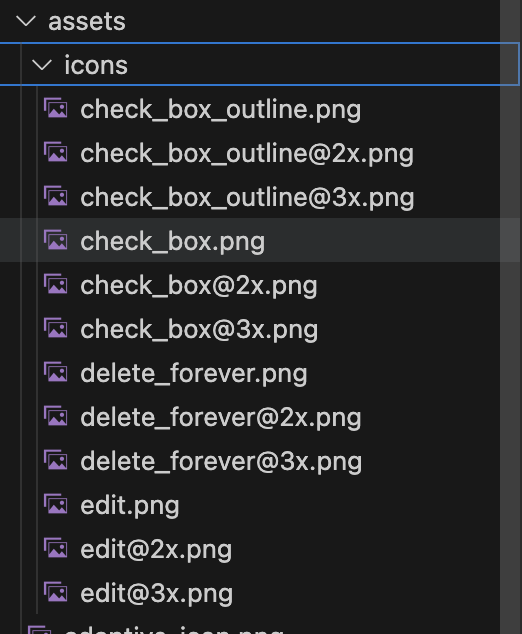Click image icon beside edit@3x.png

(x=56, y=593)
